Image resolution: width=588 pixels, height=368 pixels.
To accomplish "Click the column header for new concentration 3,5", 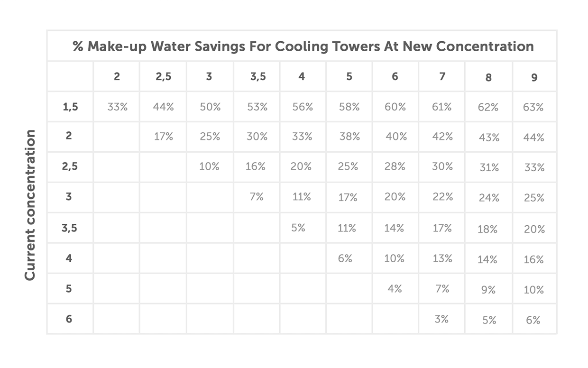I will click(x=257, y=76).
